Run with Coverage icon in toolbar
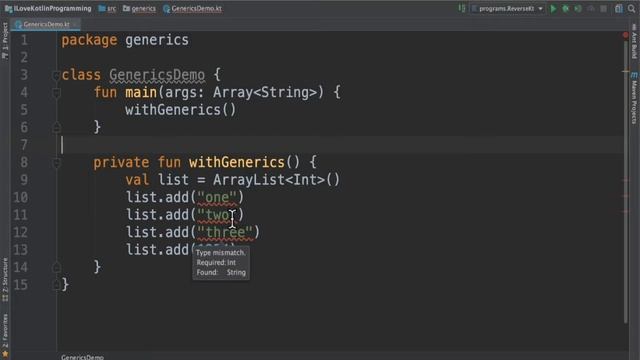The width and height of the screenshot is (640, 360). click(x=578, y=9)
